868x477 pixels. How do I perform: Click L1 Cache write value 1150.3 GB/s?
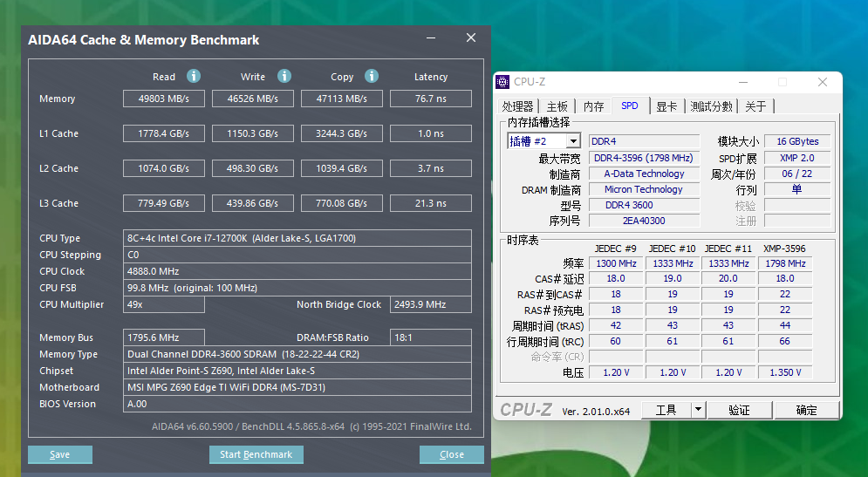[x=253, y=133]
